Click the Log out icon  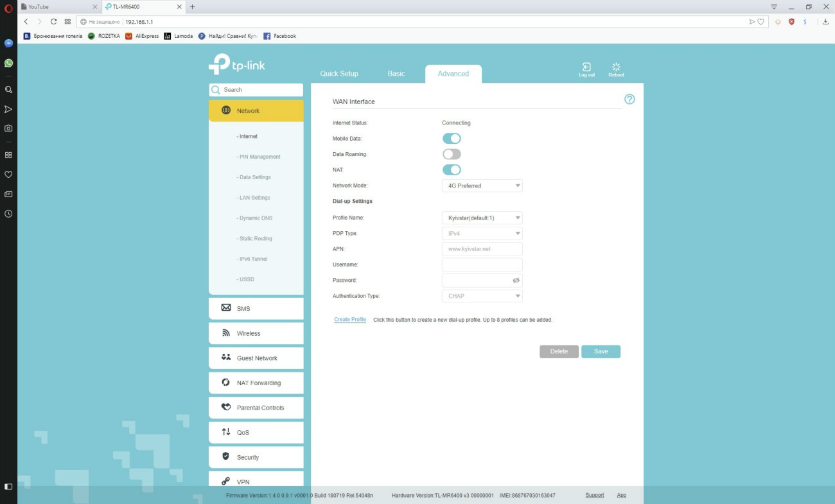coord(586,68)
